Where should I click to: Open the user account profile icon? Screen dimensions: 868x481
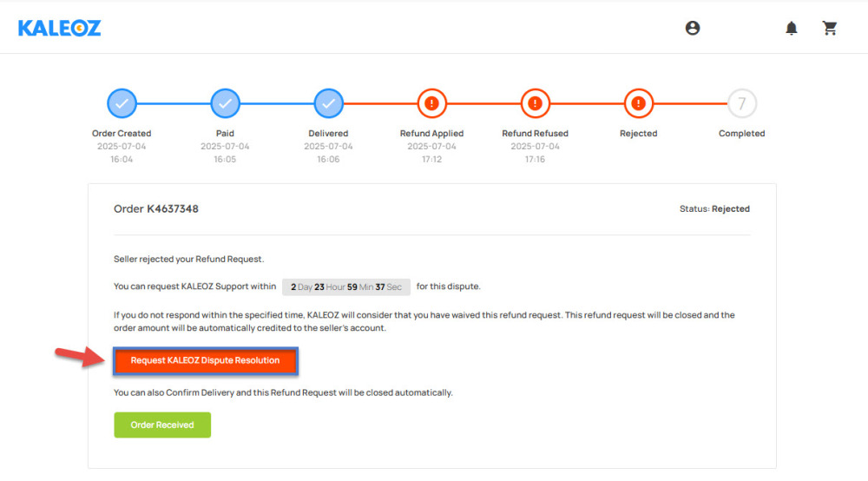coord(692,28)
